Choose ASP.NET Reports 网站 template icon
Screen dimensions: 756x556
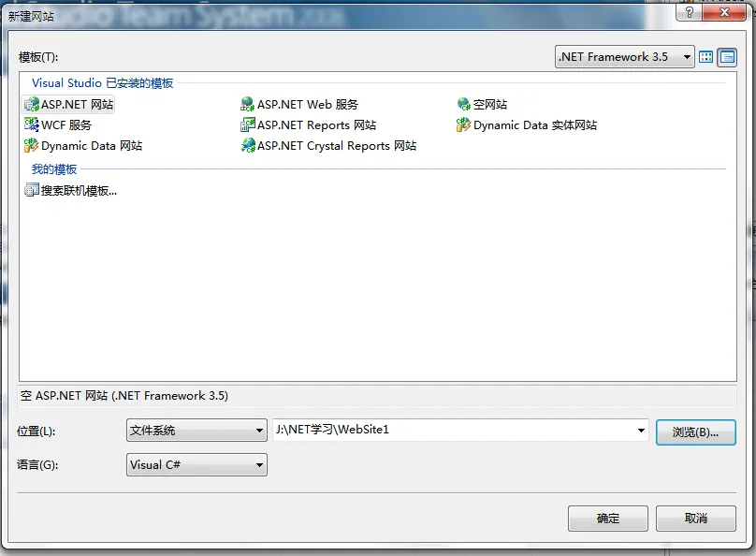point(247,124)
